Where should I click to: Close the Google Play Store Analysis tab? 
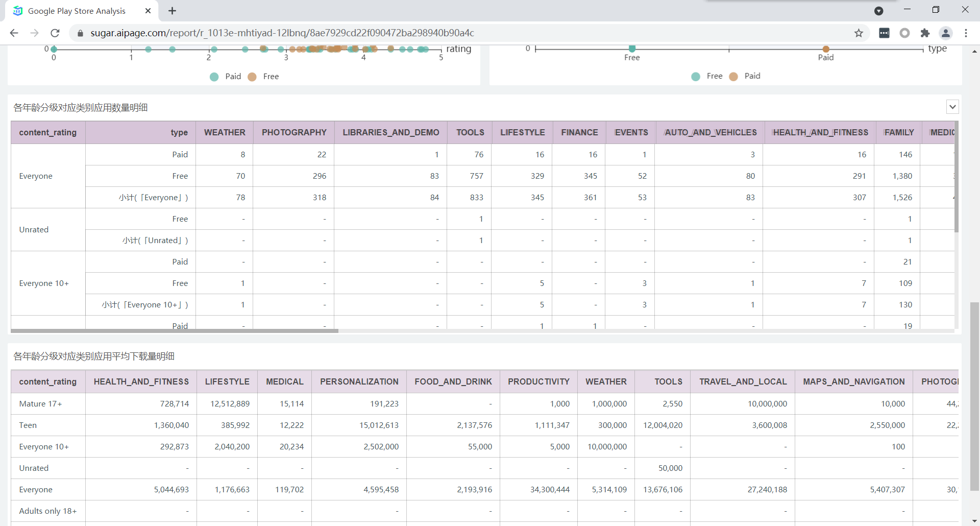(148, 11)
